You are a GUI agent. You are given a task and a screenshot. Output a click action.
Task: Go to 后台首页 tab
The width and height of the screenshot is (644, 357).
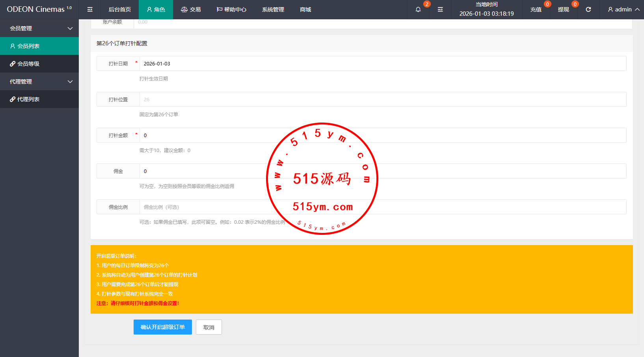120,9
